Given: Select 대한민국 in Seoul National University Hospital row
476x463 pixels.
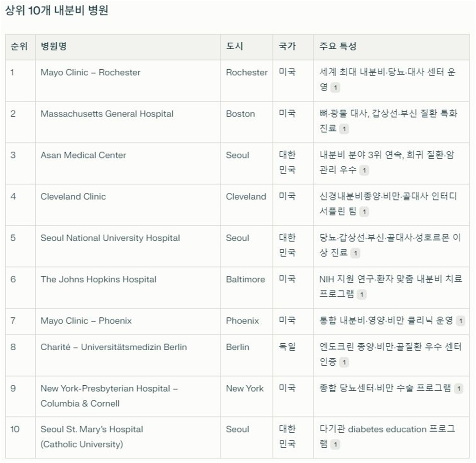Looking at the screenshot, I should (287, 245).
